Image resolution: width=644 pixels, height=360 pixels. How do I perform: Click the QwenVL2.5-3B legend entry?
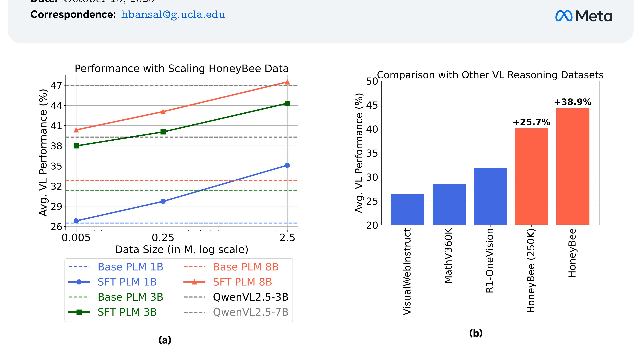click(250, 297)
